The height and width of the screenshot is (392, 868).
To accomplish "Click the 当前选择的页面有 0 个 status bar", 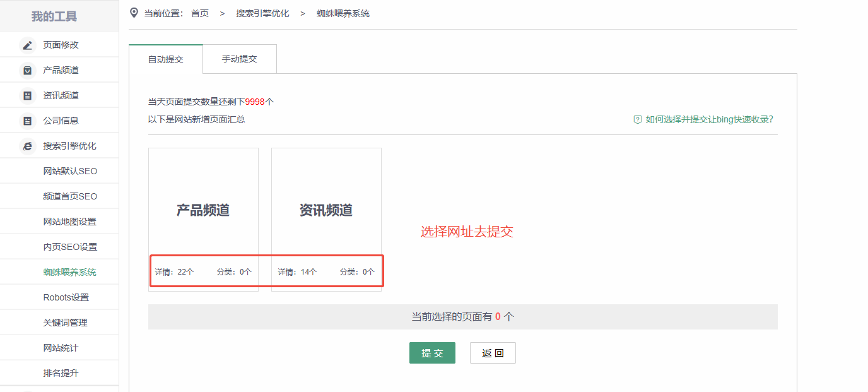I will pos(463,317).
